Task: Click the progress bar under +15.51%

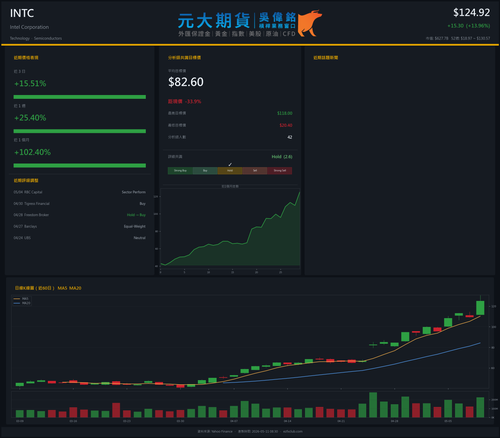Action: coord(80,97)
